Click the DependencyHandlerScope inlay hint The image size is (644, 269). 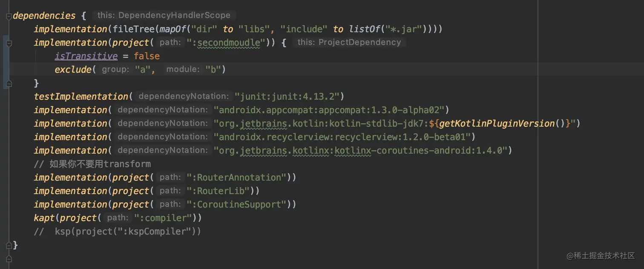pyautogui.click(x=164, y=15)
